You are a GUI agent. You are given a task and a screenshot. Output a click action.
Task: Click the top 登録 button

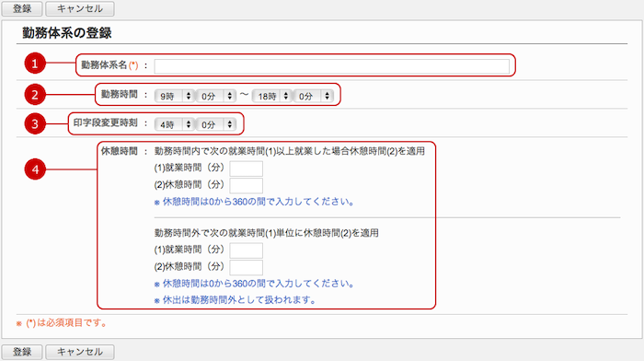[22, 8]
